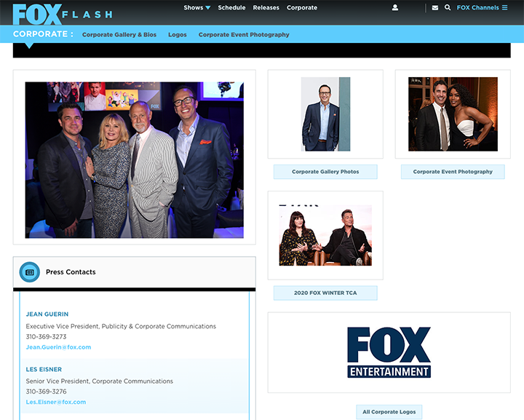Open the executive portrait gallery thumbnail
This screenshot has width=524, height=420.
pos(325,114)
